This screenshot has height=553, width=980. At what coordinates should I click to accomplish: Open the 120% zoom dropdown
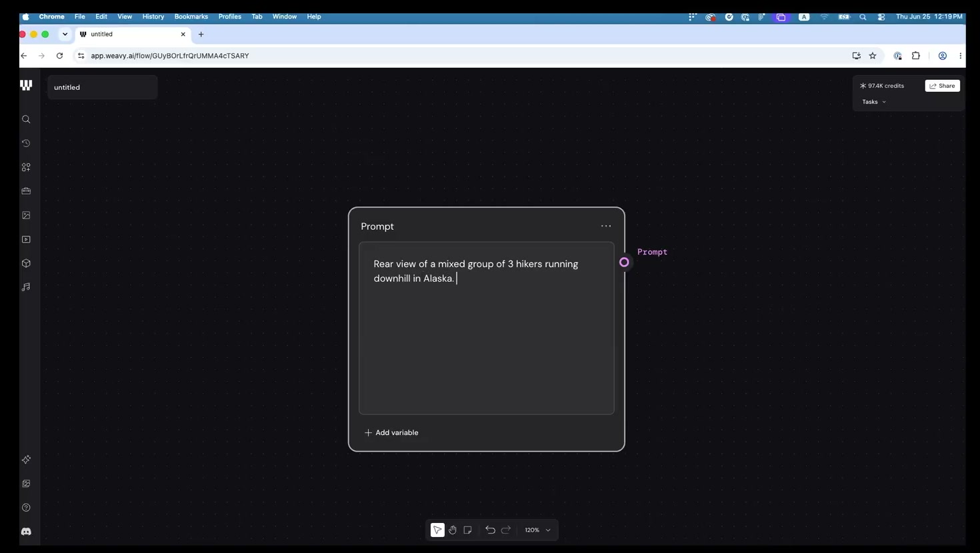click(537, 530)
